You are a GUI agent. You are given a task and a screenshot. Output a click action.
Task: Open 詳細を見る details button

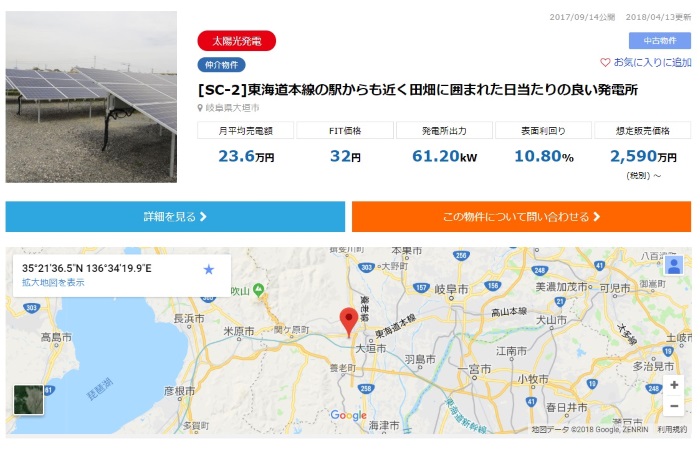pyautogui.click(x=175, y=217)
